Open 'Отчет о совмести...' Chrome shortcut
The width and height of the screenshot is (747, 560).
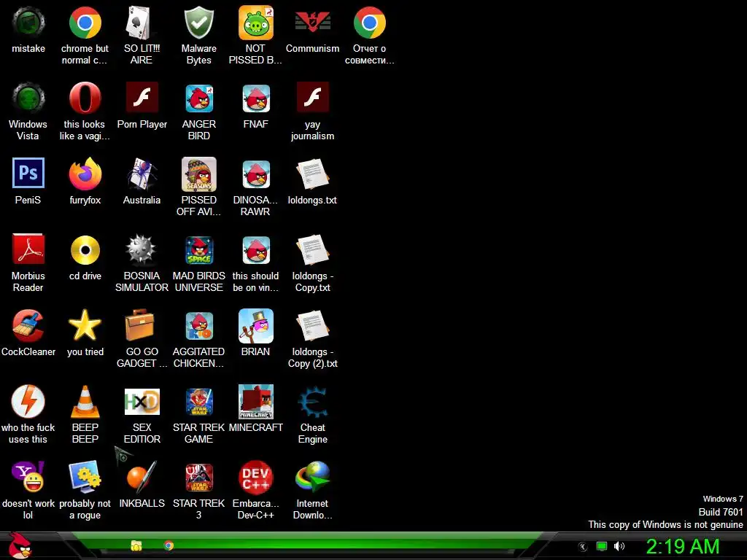(x=370, y=23)
